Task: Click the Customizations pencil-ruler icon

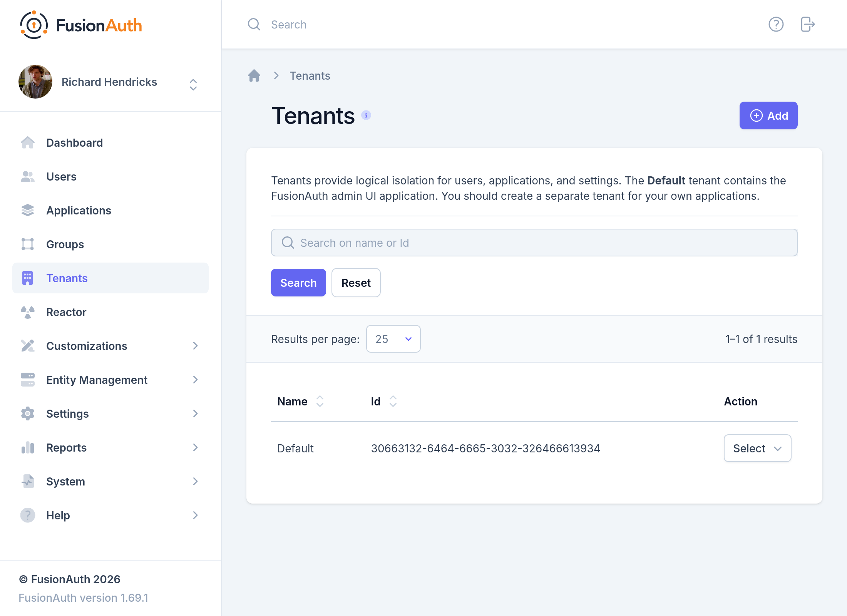Action: click(28, 346)
